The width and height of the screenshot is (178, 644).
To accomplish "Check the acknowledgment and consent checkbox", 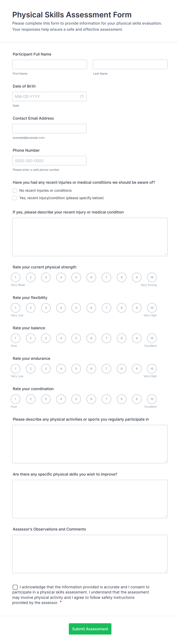I will coord(15,587).
